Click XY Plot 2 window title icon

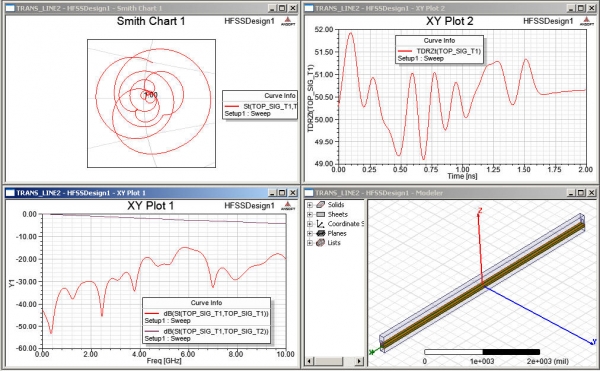click(x=309, y=8)
